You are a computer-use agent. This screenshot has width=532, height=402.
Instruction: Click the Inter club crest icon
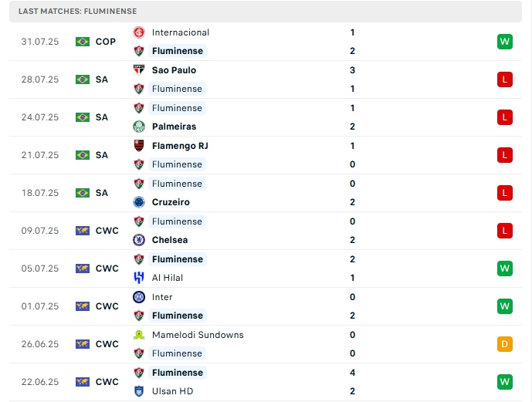(x=139, y=297)
